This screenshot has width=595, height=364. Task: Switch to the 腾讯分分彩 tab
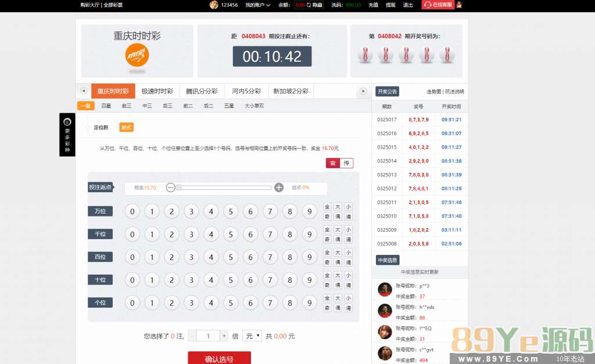coord(202,91)
